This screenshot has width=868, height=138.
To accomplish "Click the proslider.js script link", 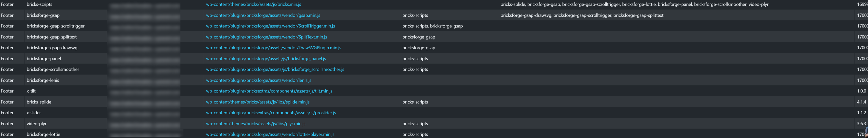I will coord(271,113).
